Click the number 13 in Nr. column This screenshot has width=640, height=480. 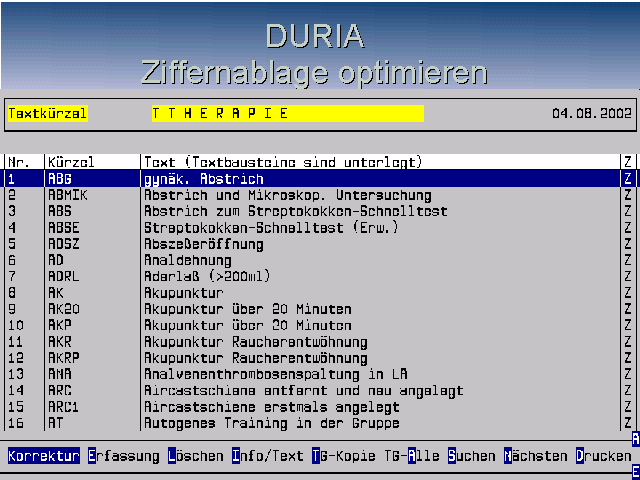[x=16, y=374]
